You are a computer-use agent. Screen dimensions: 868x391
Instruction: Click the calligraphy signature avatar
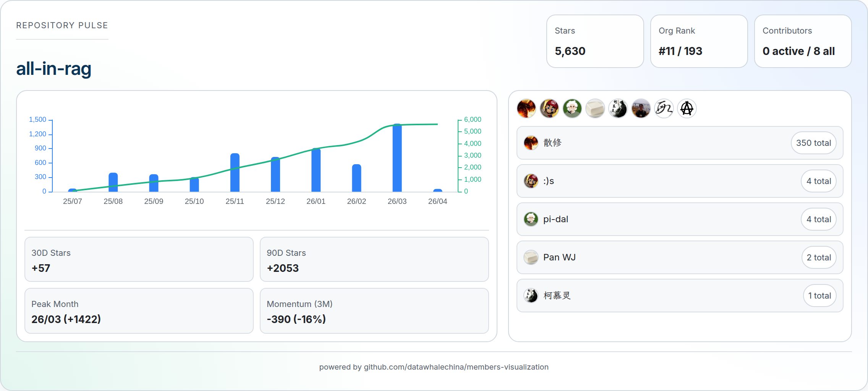tap(664, 108)
